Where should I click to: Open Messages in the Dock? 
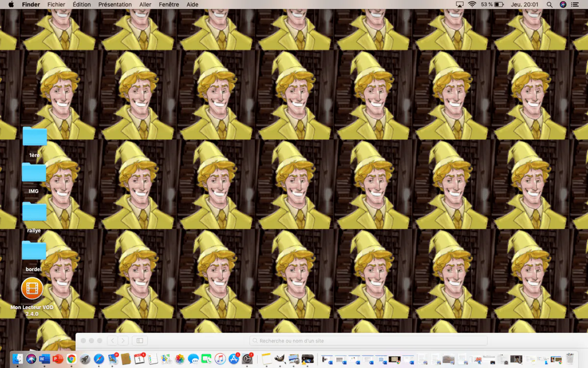click(x=194, y=359)
